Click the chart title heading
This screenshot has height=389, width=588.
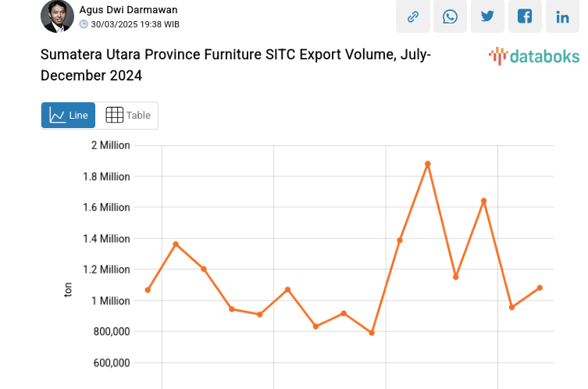tap(234, 66)
